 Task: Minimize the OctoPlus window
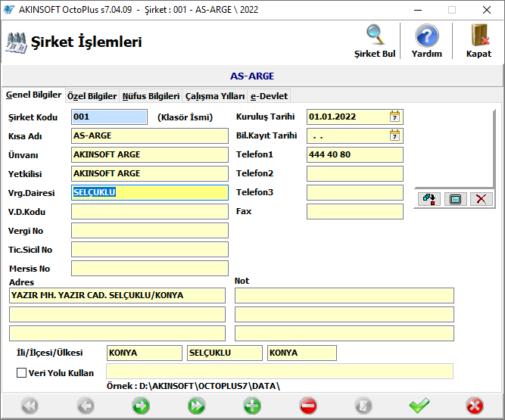pos(418,10)
